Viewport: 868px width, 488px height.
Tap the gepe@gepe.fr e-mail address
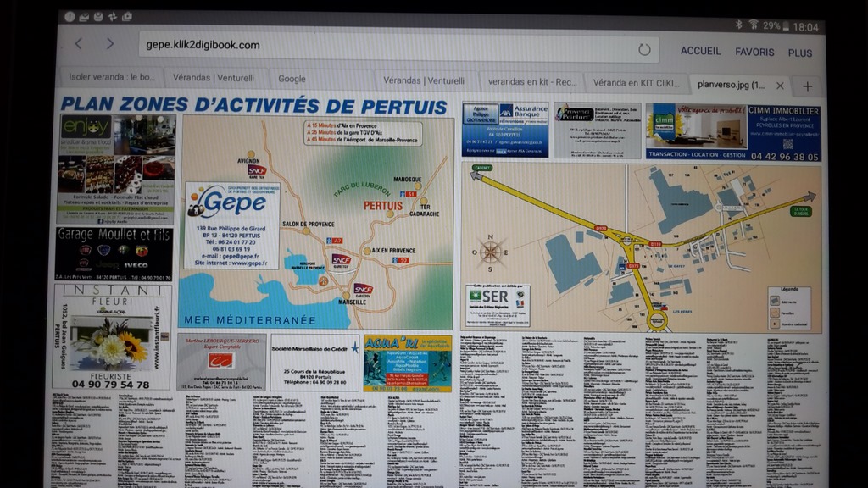[242, 256]
